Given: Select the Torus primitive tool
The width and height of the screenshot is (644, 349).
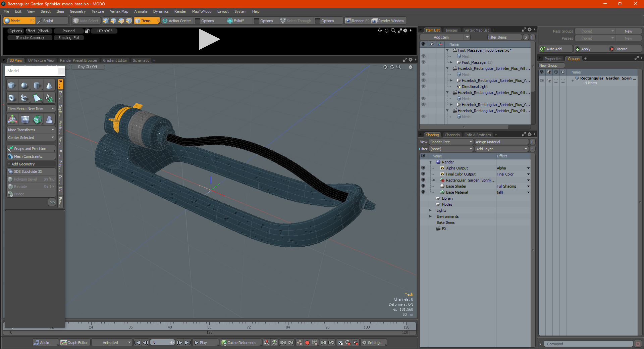Looking at the screenshot, I should [12, 98].
